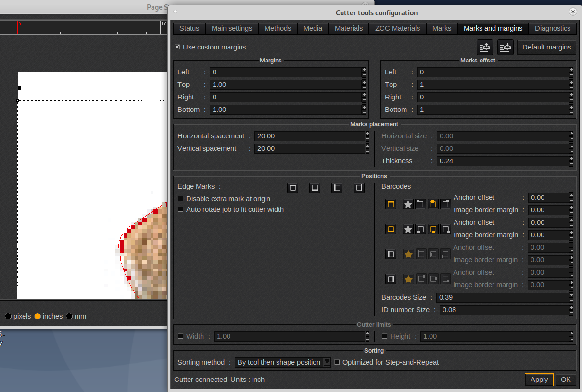Enable Disable extra mark at origin
This screenshot has height=392, width=582.
click(x=181, y=199)
